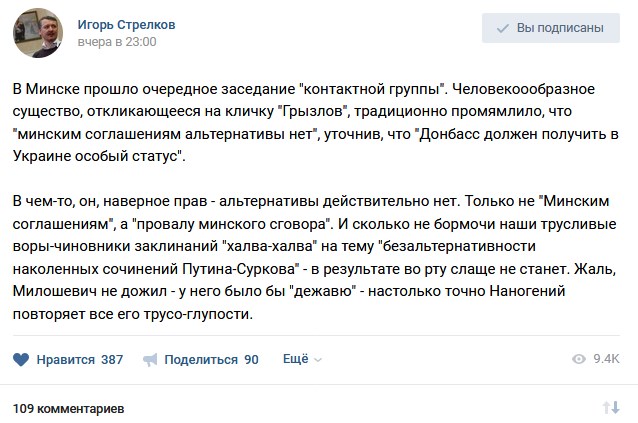Click the 387 likes count

(112, 360)
